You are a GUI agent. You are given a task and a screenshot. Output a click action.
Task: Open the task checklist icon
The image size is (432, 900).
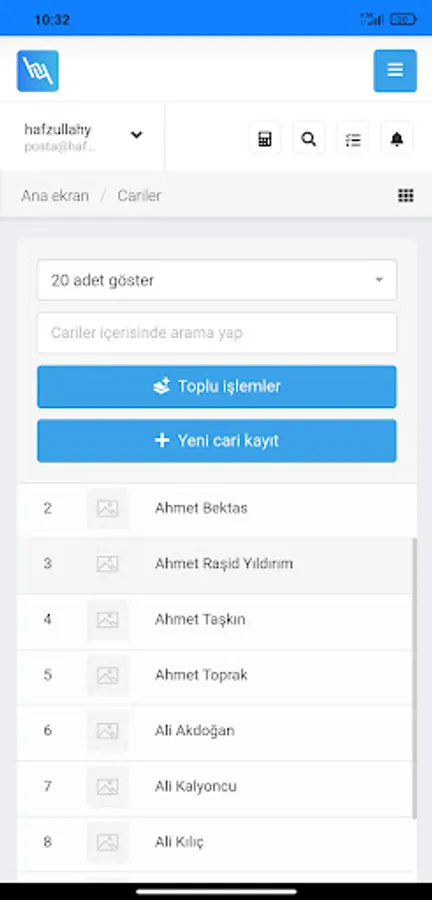(353, 138)
